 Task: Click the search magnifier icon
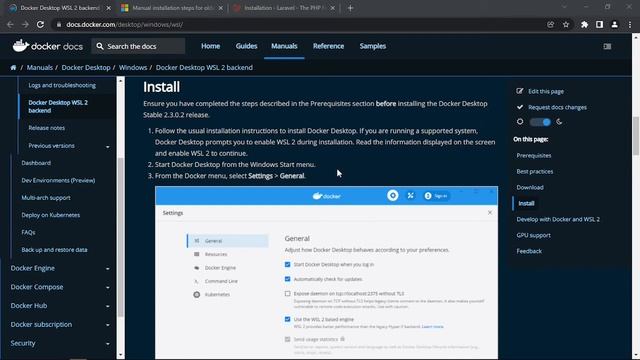pos(100,46)
